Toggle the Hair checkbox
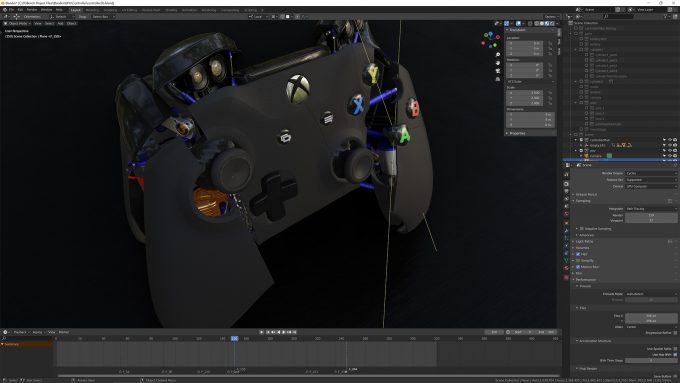 coord(578,254)
